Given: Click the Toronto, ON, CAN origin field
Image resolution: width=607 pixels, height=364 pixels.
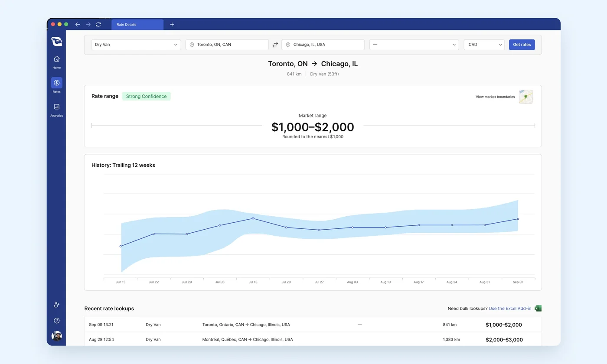Looking at the screenshot, I should click(x=227, y=45).
